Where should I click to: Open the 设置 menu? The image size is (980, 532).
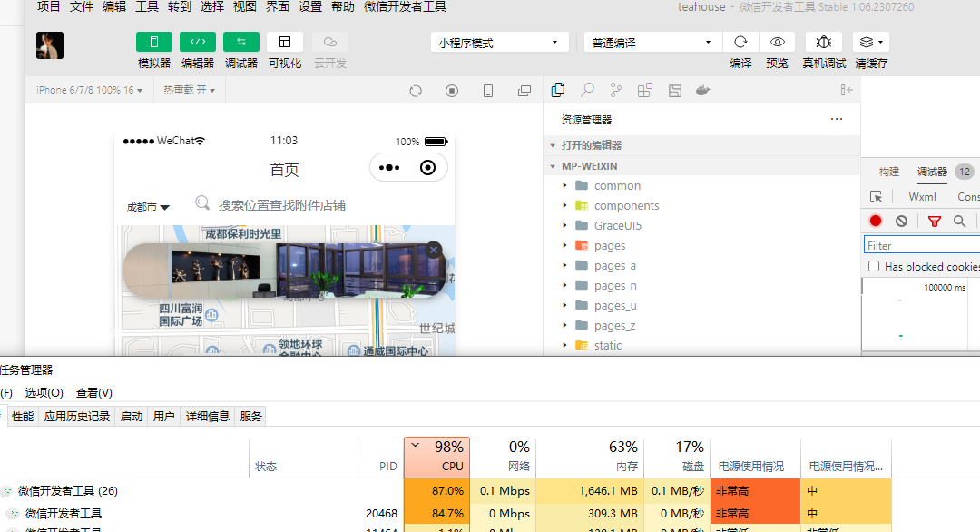pos(310,7)
